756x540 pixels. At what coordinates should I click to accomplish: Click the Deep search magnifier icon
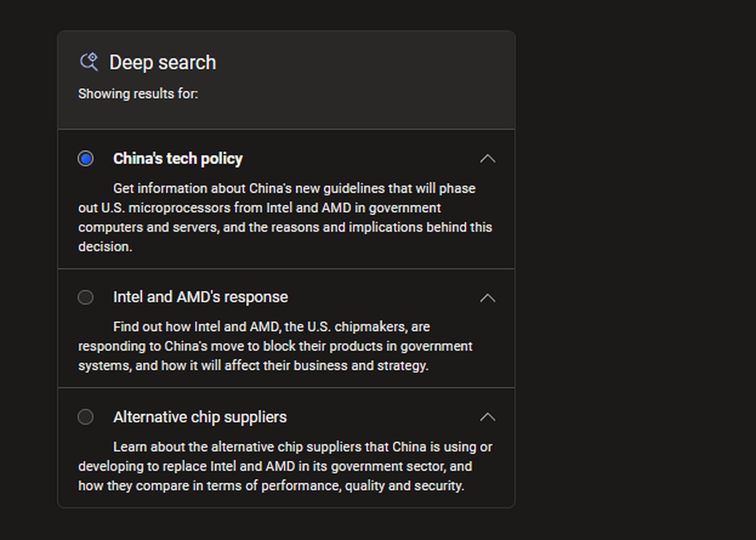click(x=89, y=62)
